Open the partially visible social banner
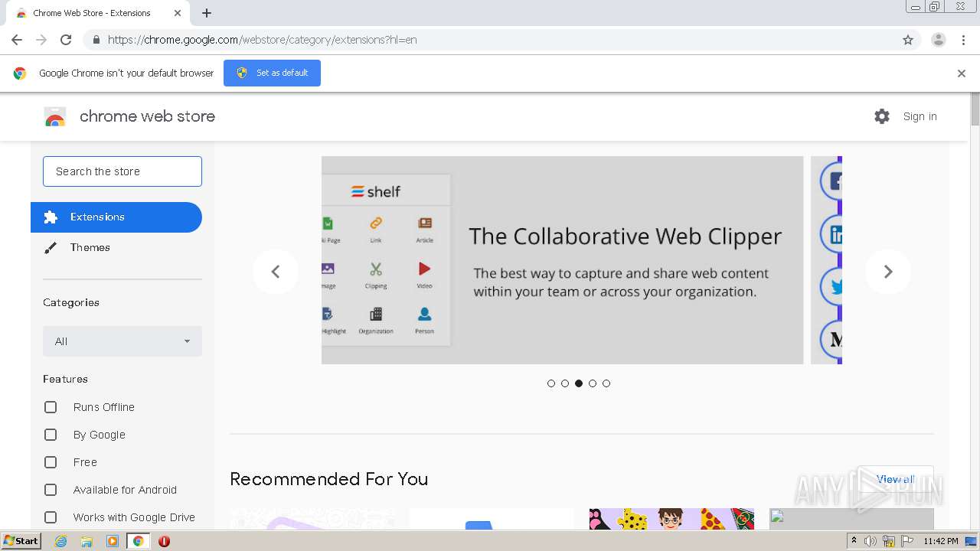The image size is (980, 551). click(826, 260)
